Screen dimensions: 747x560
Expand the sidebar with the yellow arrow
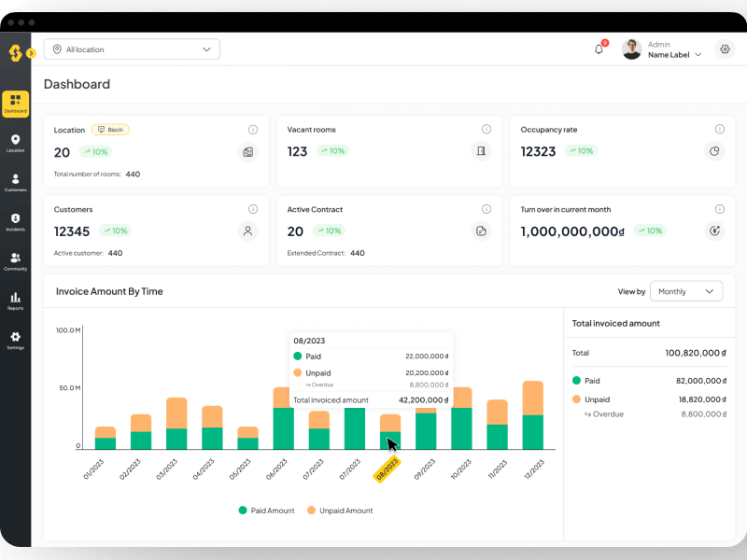coord(31,53)
